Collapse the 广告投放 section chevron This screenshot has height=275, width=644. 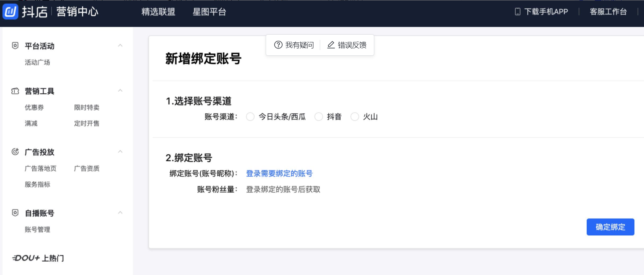[x=120, y=152]
